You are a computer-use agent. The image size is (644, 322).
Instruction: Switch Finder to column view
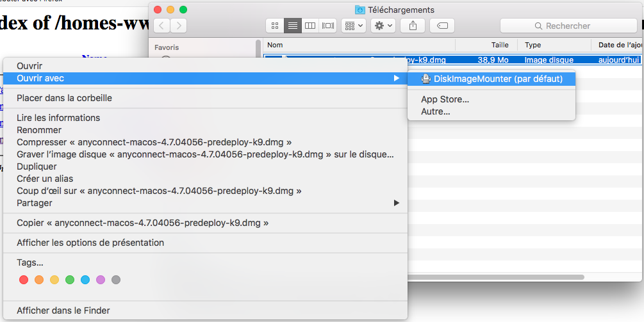click(310, 26)
